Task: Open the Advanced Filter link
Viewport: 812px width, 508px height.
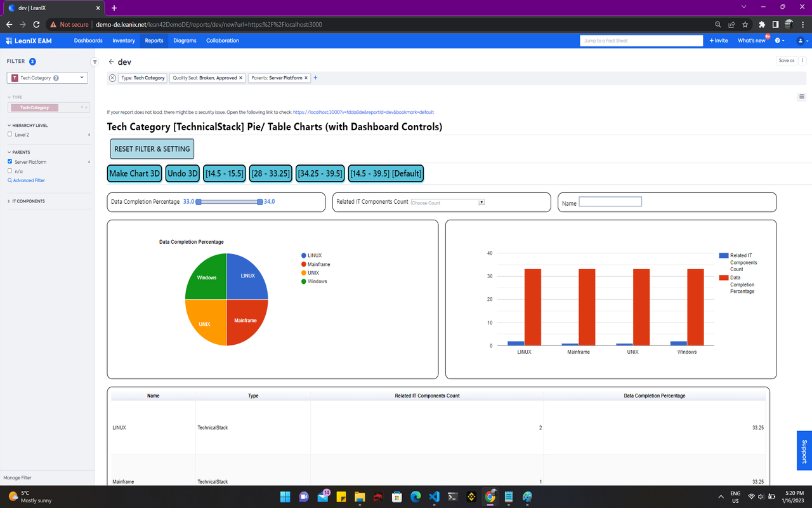Action: point(26,180)
